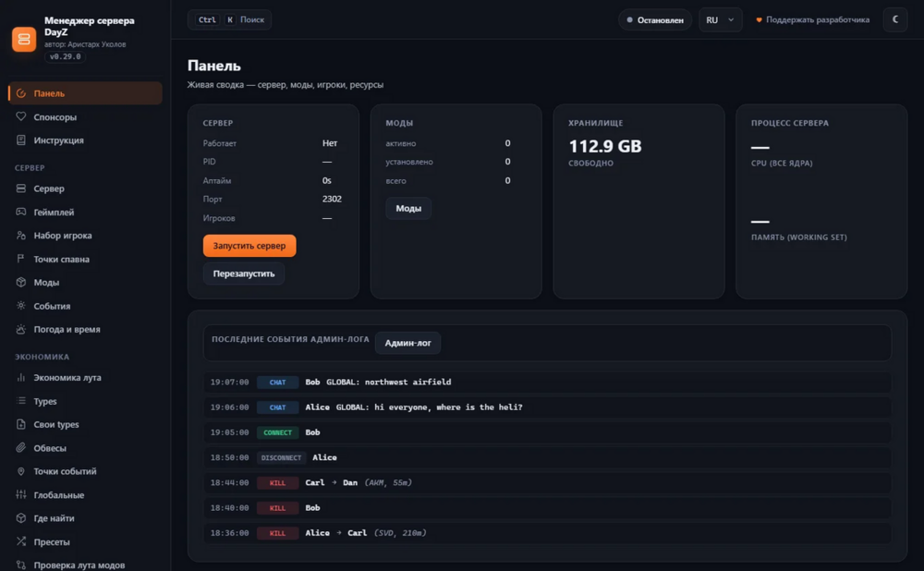Click the '112.9 GB' storage value

605,146
